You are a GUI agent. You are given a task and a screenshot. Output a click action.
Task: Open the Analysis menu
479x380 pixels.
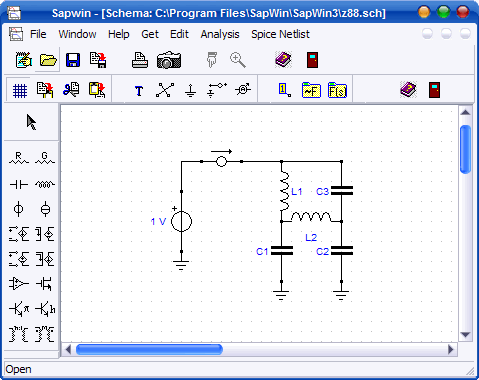[x=220, y=34]
